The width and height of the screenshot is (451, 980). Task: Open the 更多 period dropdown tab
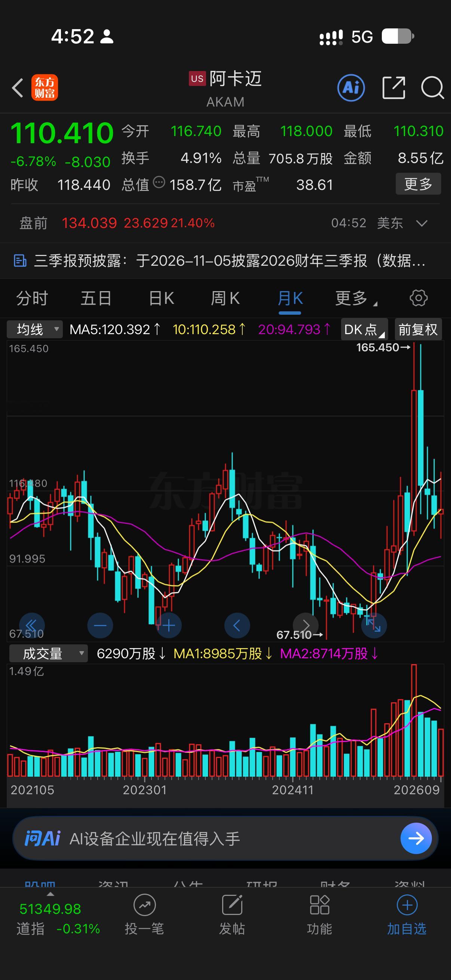tap(356, 298)
